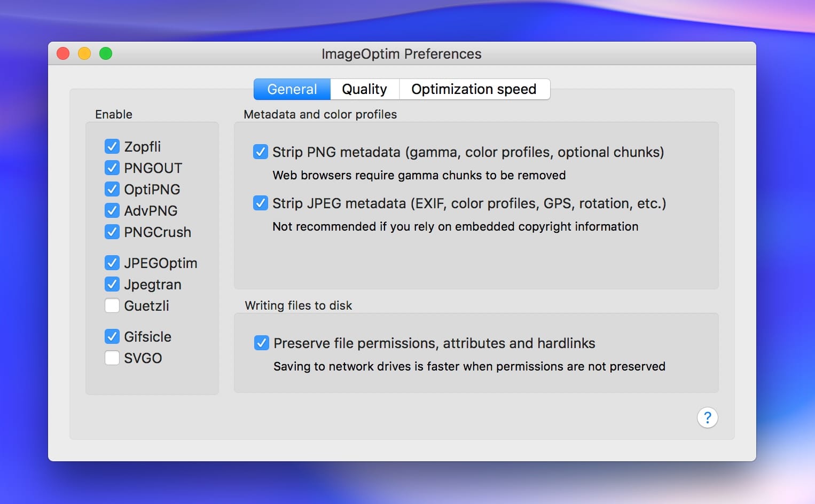
Task: Uncheck Preserve file permissions option
Action: coord(262,343)
